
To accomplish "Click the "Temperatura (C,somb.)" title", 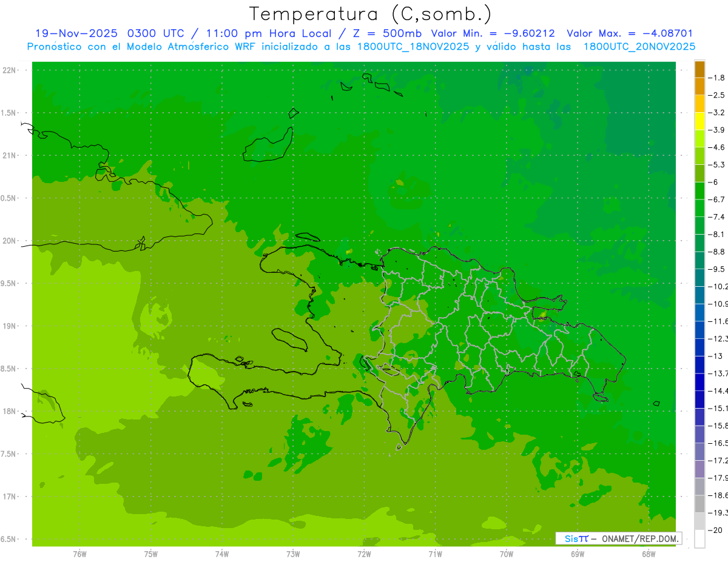I will (x=371, y=15).
